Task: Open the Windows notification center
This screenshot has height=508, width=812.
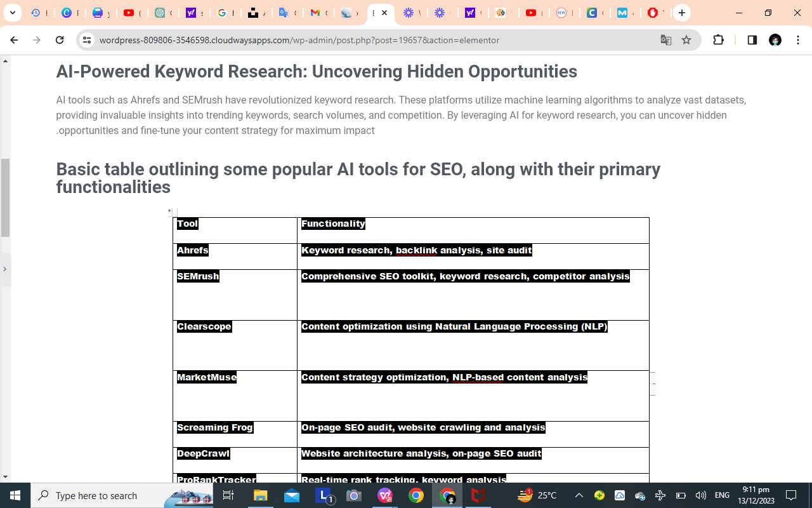Action: coord(791,495)
